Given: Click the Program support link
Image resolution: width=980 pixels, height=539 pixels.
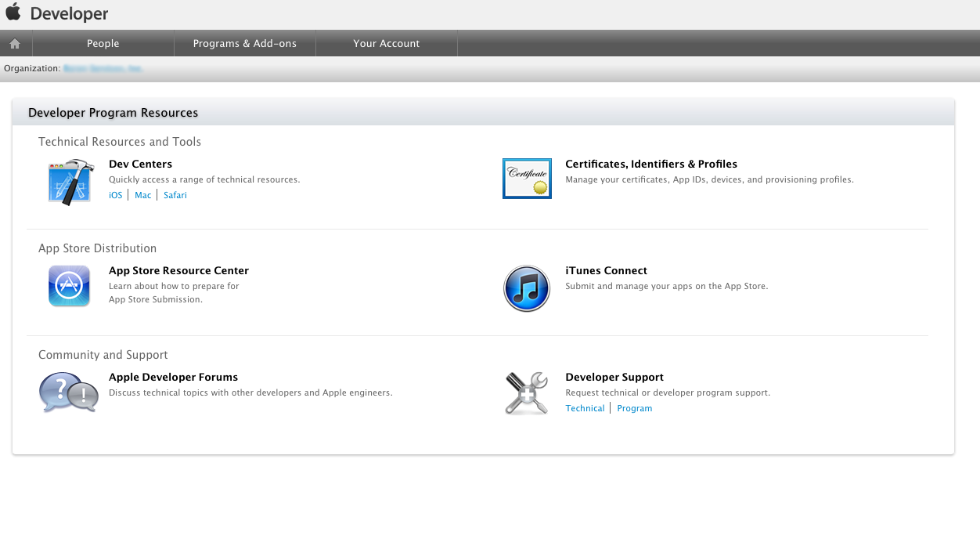Looking at the screenshot, I should 634,408.
